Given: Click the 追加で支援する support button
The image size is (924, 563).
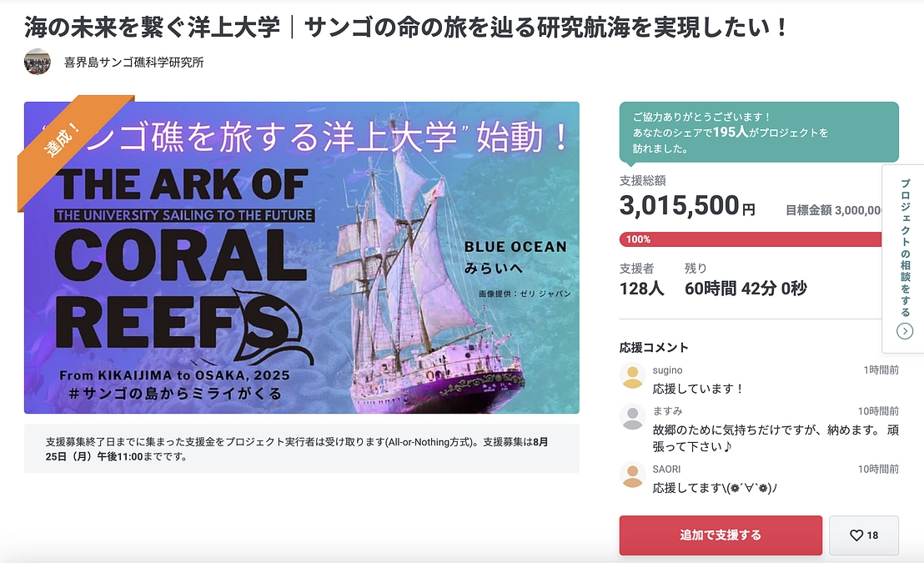Looking at the screenshot, I should [x=719, y=535].
